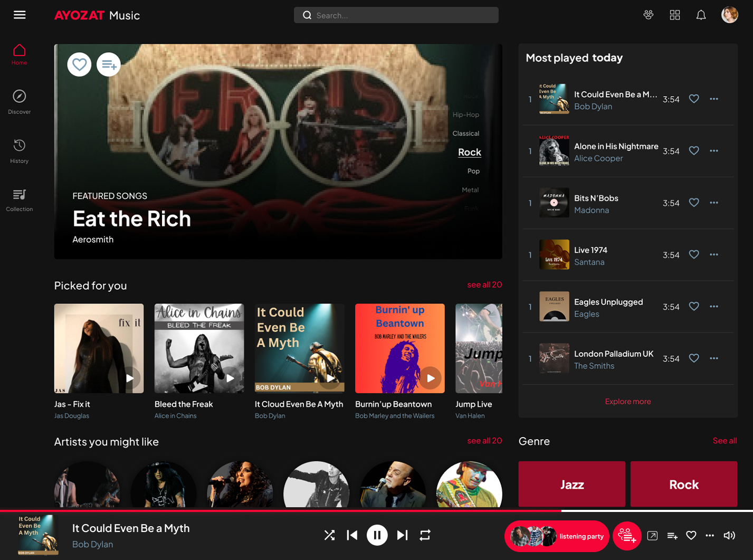Open more options in player bar
This screenshot has height=560, width=753.
click(x=710, y=535)
